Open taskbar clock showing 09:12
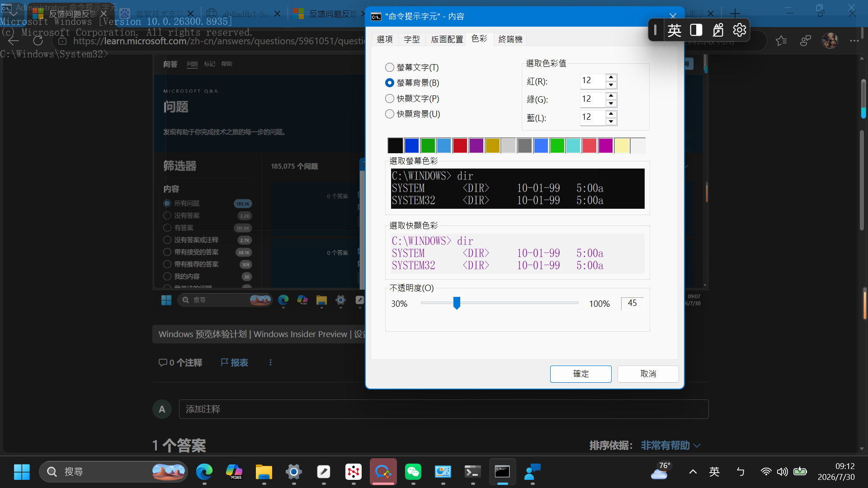868x488 pixels. 836,472
